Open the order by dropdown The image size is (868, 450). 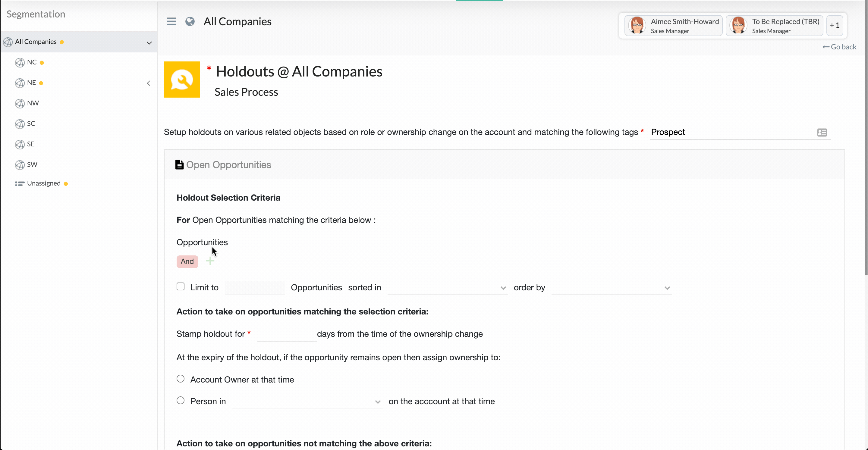612,288
